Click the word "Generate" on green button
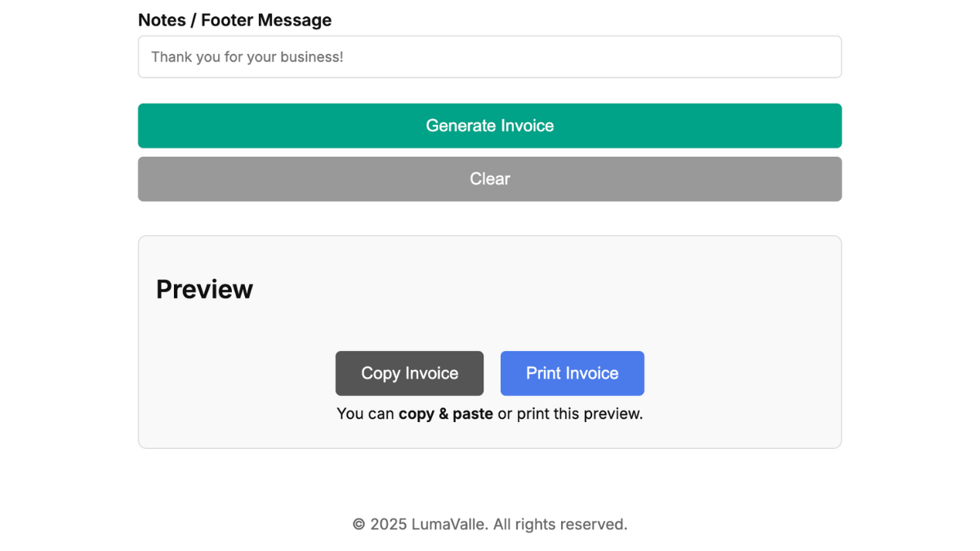Screen dimensions: 980x551 [x=461, y=126]
